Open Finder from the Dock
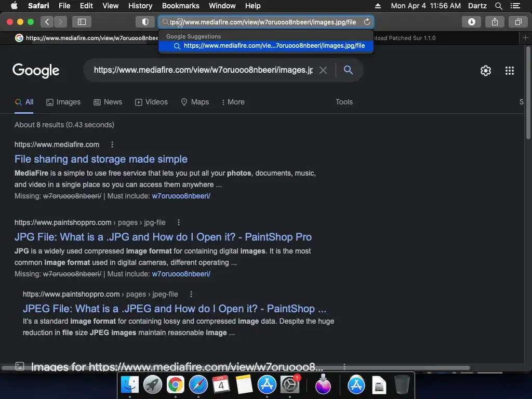The image size is (532, 399). coord(130,384)
